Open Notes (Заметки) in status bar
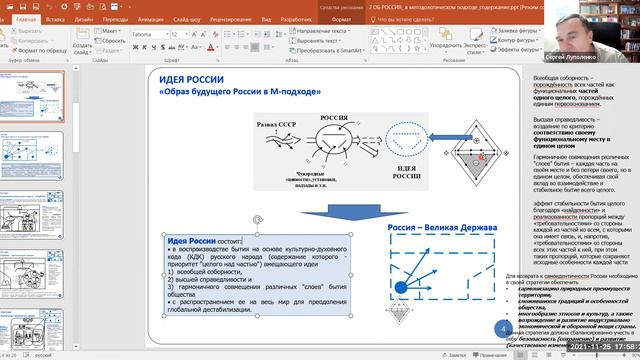This screenshot has height=360, width=640. 454,355
